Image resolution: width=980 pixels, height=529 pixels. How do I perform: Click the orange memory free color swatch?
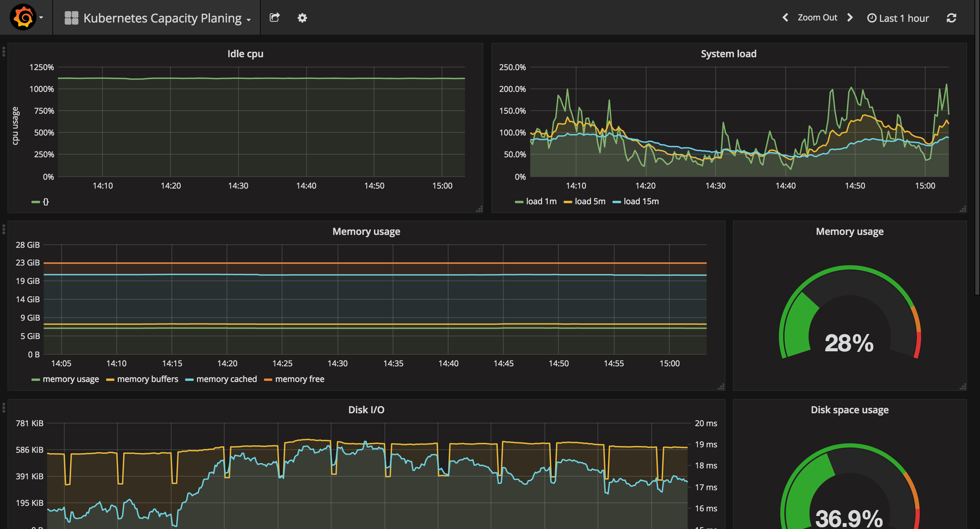[268, 380]
